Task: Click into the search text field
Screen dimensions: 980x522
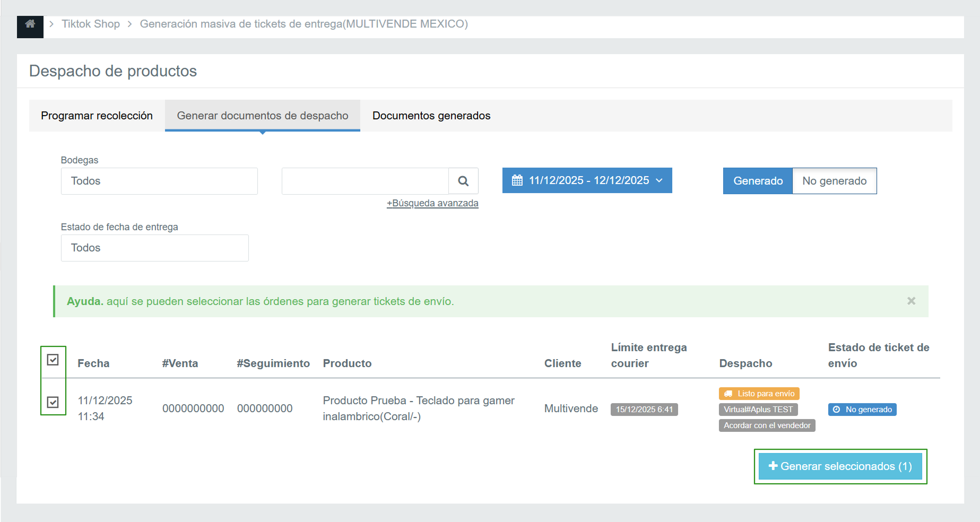Action: 365,181
